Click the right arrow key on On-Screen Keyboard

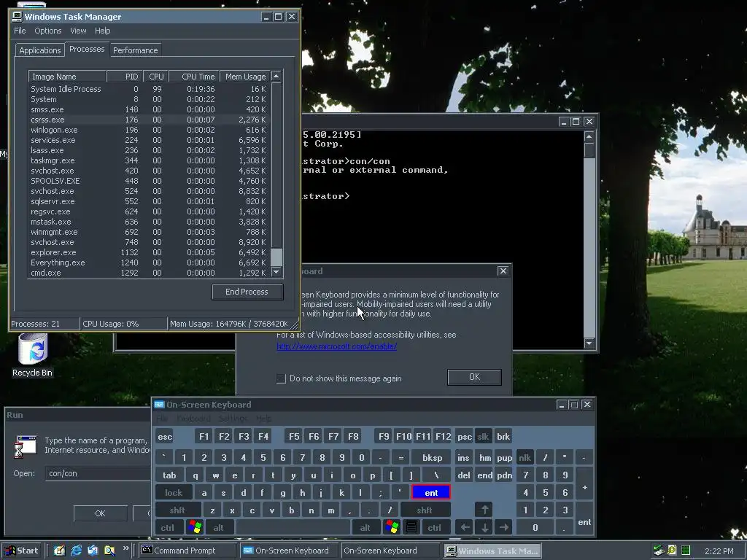pos(503,527)
